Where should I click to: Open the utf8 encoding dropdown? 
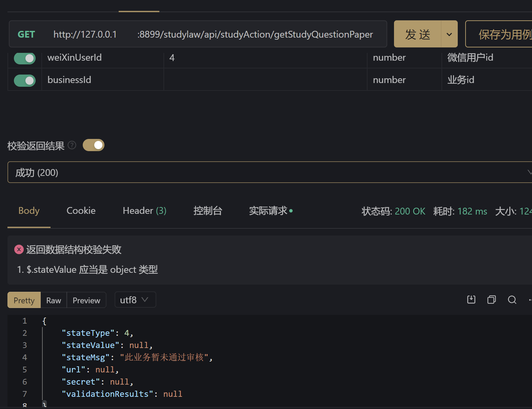pos(135,300)
